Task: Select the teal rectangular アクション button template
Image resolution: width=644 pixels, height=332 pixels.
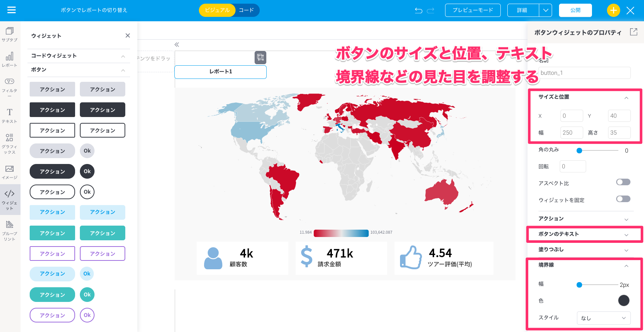Action: (52, 233)
